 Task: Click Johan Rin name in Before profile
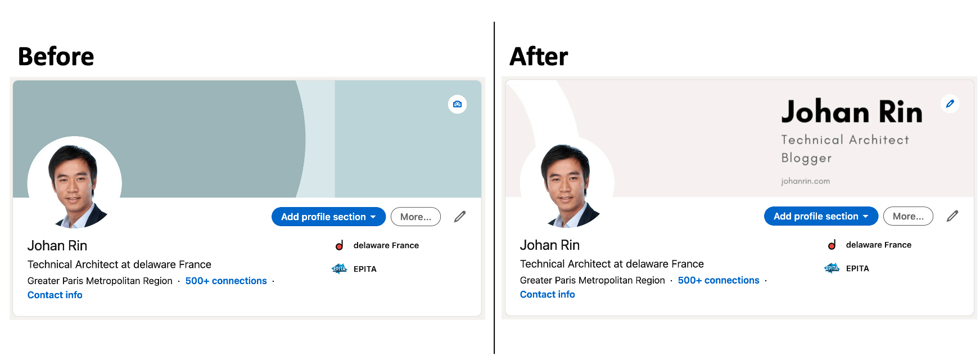(57, 246)
